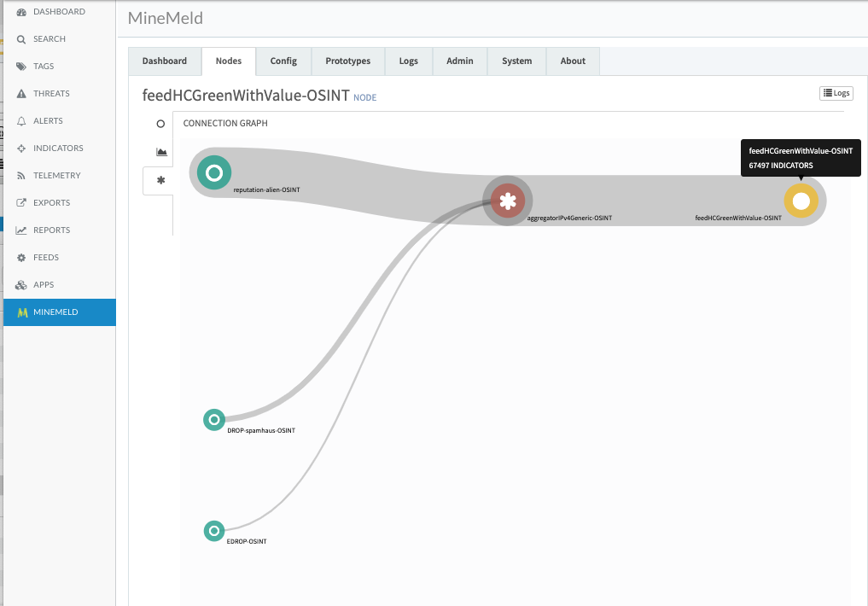Click the aggregatorIPv4Generic-OSINT label
Image resolution: width=868 pixels, height=606 pixels.
click(x=569, y=218)
